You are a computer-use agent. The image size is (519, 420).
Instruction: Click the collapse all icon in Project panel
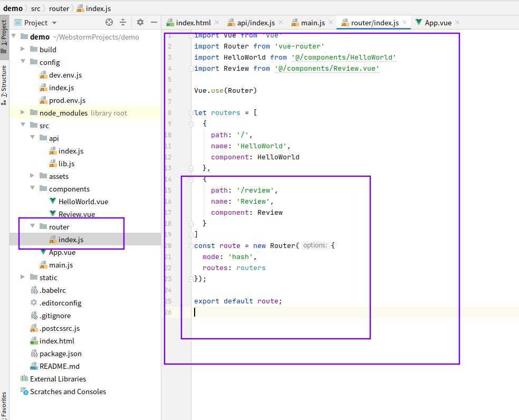(x=123, y=22)
